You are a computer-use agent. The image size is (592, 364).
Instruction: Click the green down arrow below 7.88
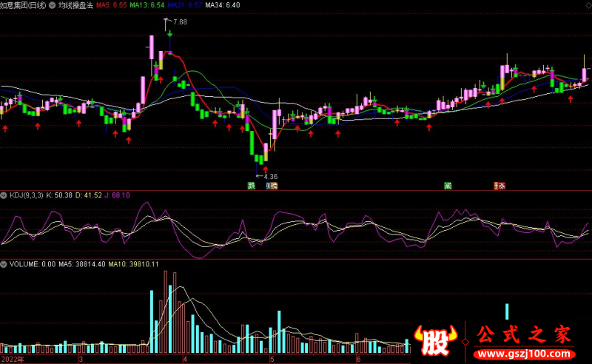click(169, 34)
